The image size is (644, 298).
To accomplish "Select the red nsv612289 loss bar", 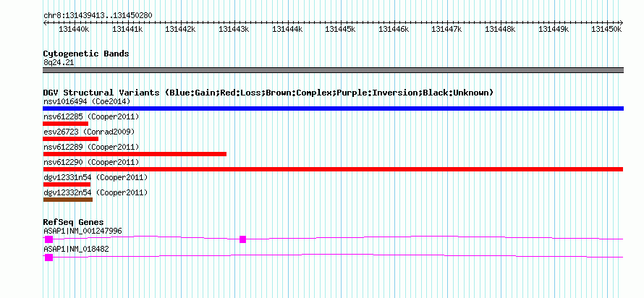I will pos(135,154).
